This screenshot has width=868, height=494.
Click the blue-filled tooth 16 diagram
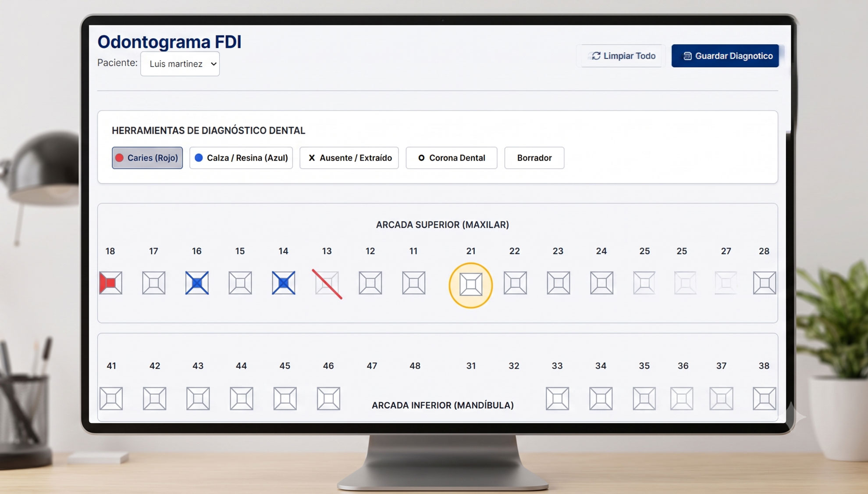click(197, 283)
